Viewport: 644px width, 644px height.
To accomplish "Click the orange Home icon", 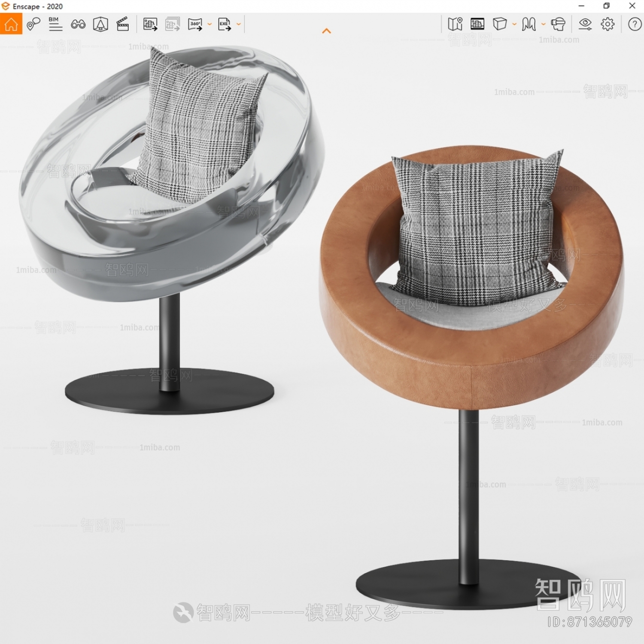I will point(11,24).
